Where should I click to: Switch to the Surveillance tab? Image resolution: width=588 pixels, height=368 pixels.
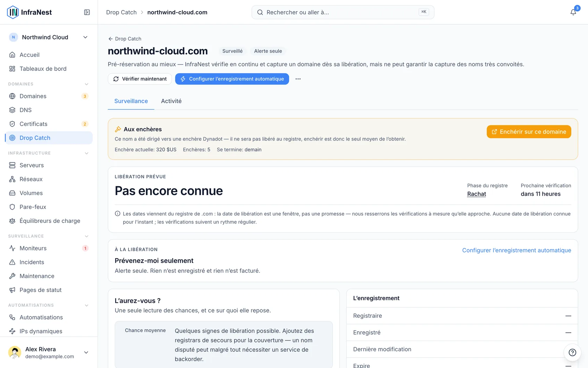pos(131,101)
